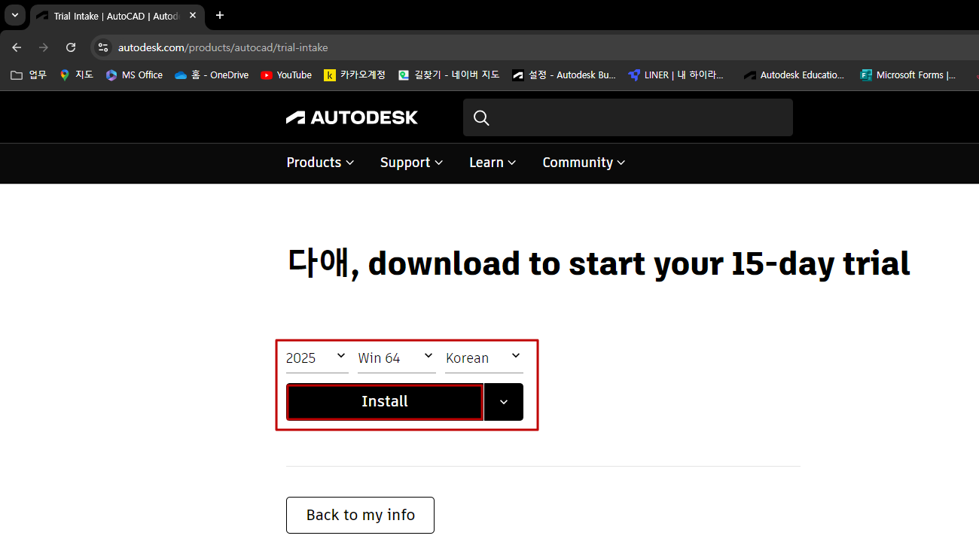The image size is (979, 560).
Task: Open the YouTube bookmark
Action: pos(286,75)
